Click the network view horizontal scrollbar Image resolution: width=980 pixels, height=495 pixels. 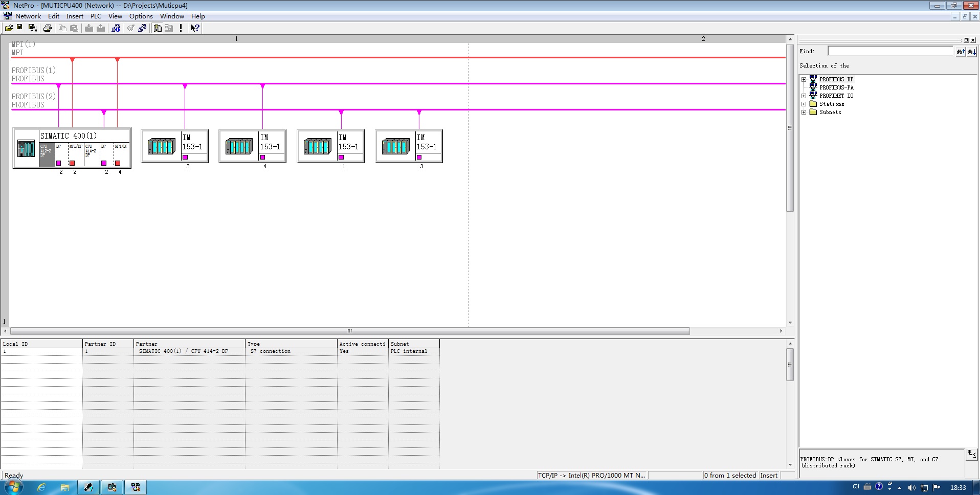click(x=350, y=331)
